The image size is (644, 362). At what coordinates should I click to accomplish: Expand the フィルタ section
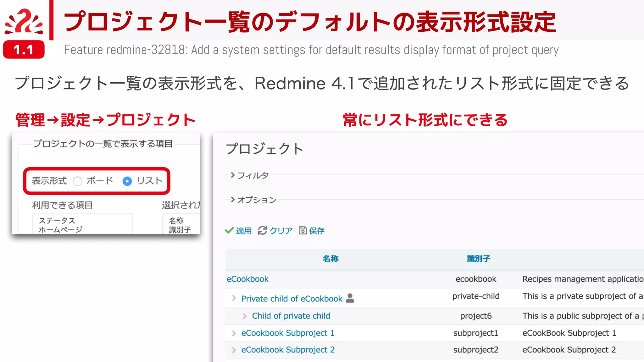249,175
